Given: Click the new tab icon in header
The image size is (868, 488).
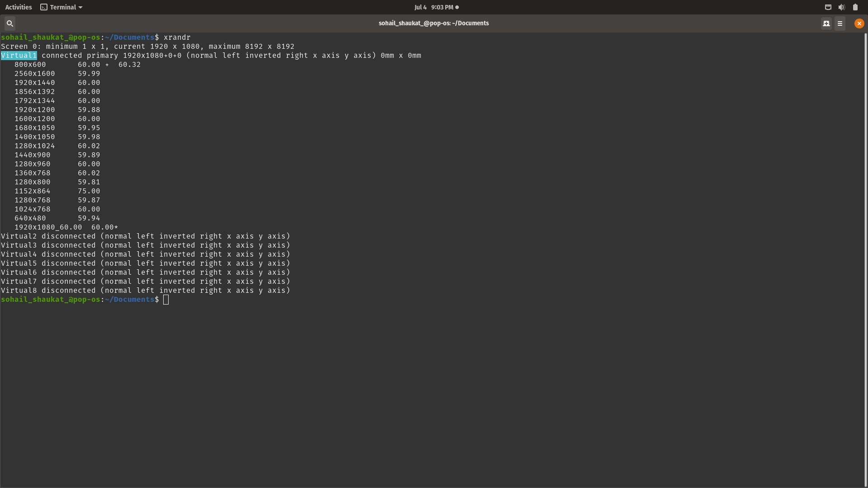Looking at the screenshot, I should 826,23.
